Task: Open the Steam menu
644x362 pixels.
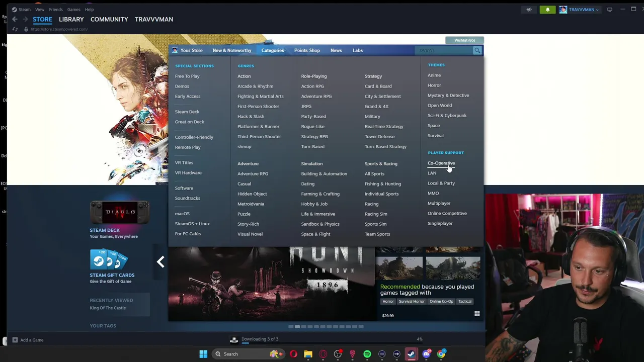Action: point(25,10)
